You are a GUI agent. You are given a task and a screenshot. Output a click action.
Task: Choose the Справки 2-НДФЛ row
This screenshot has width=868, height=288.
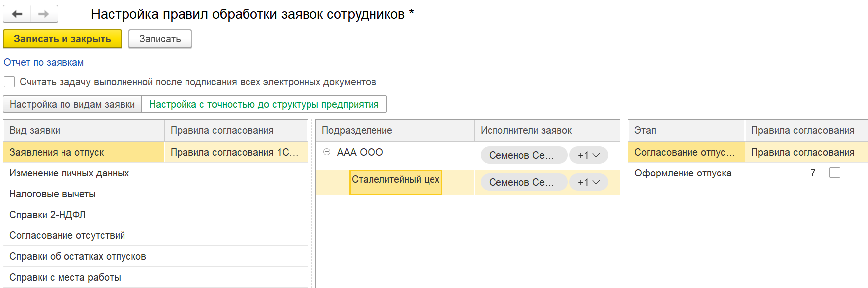click(48, 215)
